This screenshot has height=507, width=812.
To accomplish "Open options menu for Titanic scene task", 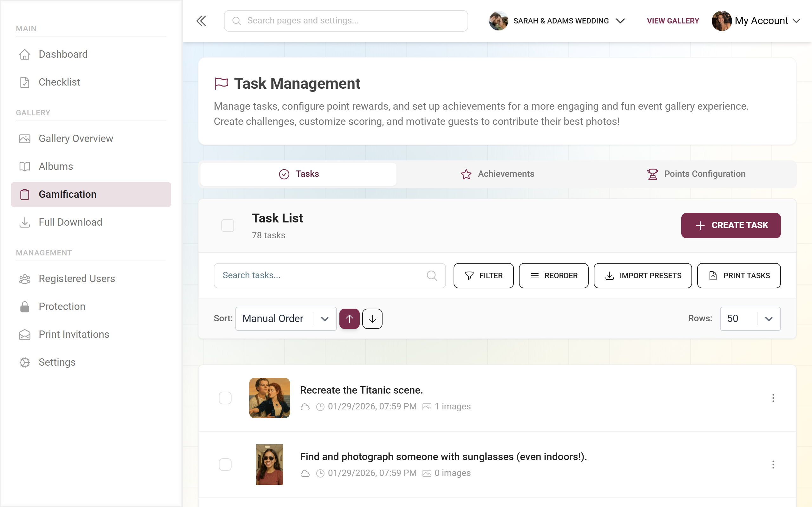I will (773, 398).
